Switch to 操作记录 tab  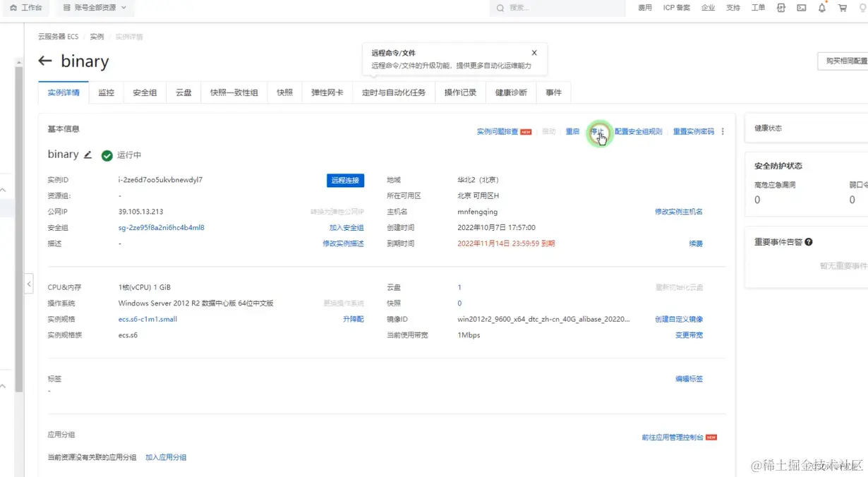pyautogui.click(x=460, y=92)
